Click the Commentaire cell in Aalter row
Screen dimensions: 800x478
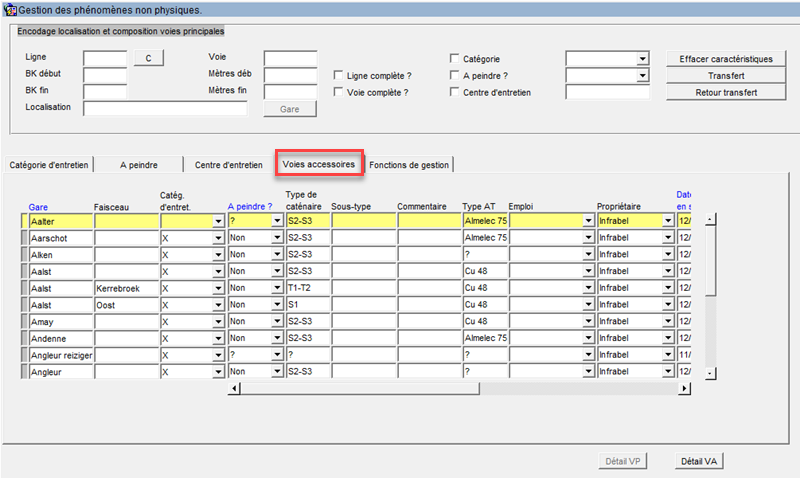click(x=429, y=221)
